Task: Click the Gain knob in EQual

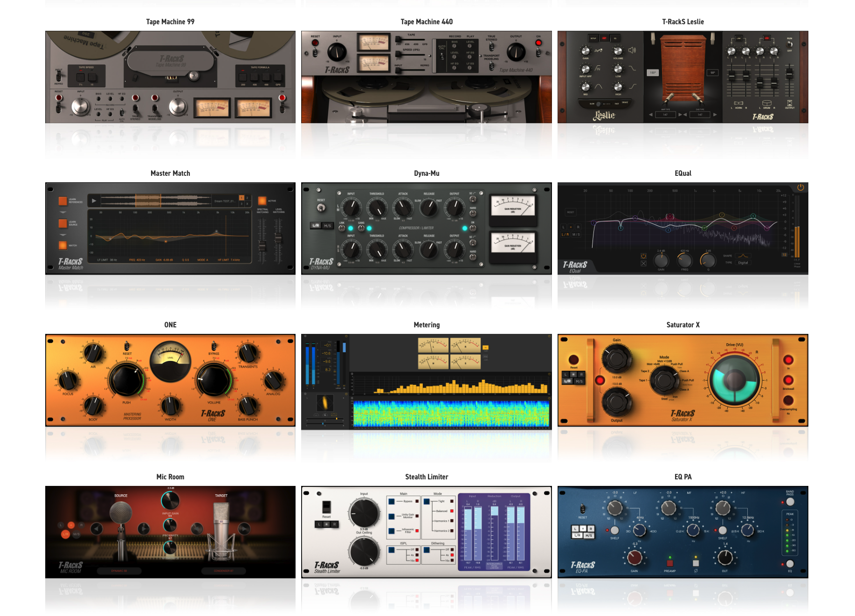Action: 661,260
